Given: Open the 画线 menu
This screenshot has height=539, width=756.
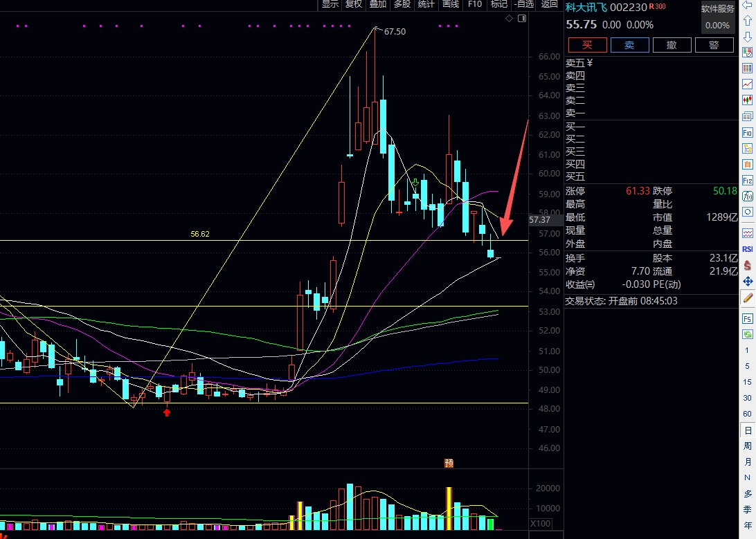Looking at the screenshot, I should [451, 4].
